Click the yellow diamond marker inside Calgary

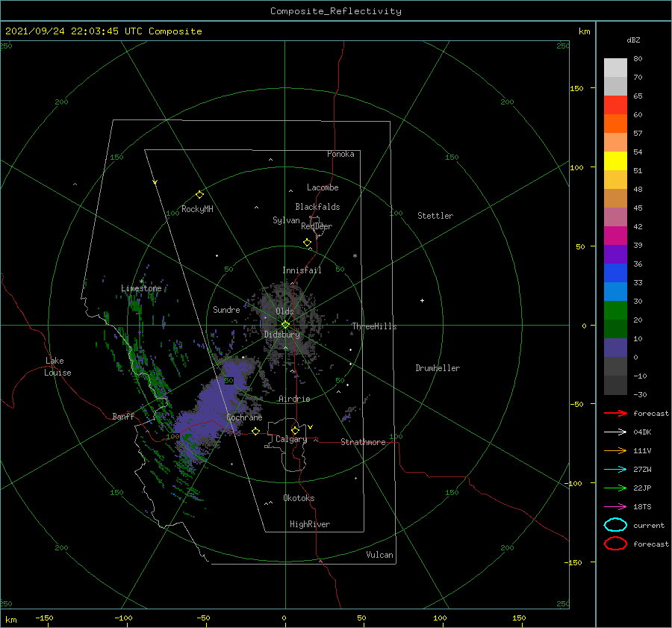[x=295, y=430]
